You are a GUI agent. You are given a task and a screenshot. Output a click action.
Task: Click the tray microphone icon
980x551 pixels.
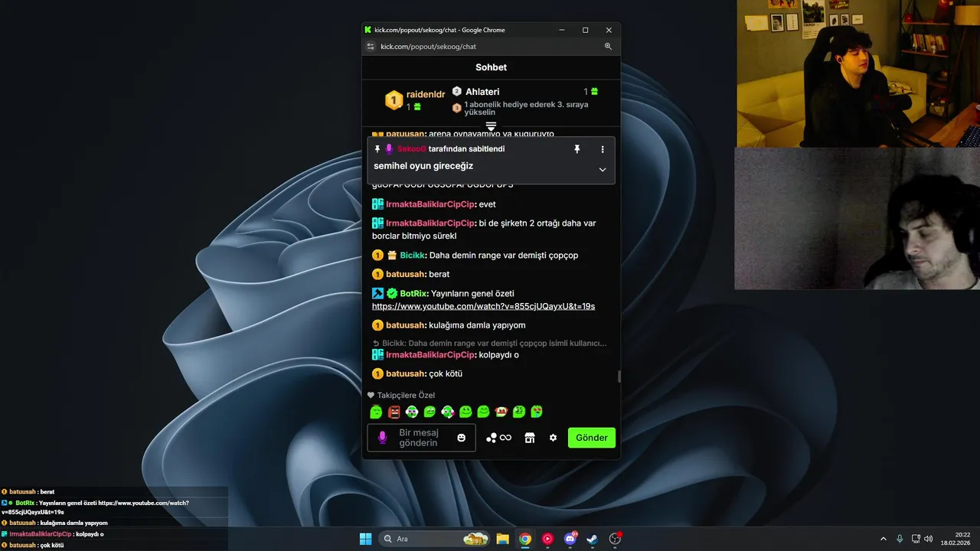(x=900, y=539)
